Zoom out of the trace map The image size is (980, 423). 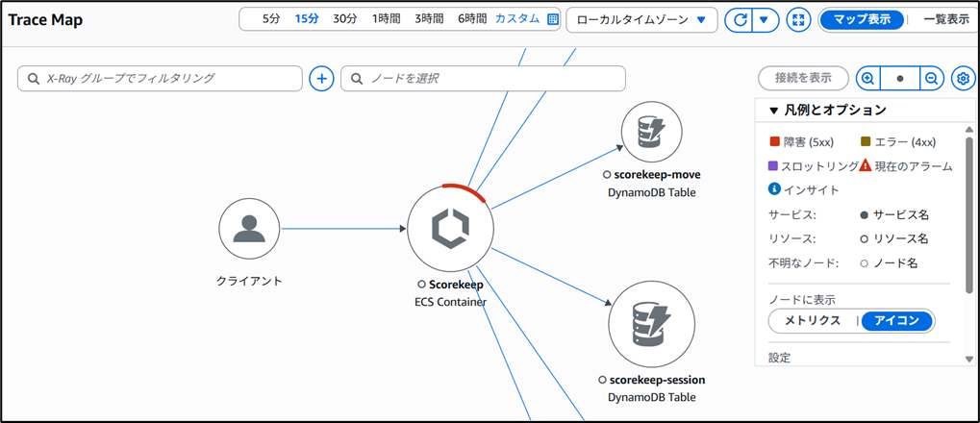point(931,79)
